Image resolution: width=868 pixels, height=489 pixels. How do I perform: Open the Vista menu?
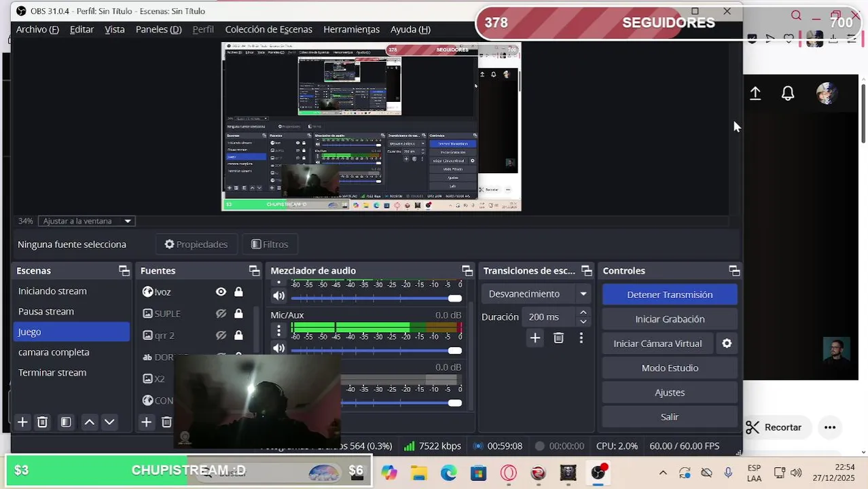tap(115, 29)
